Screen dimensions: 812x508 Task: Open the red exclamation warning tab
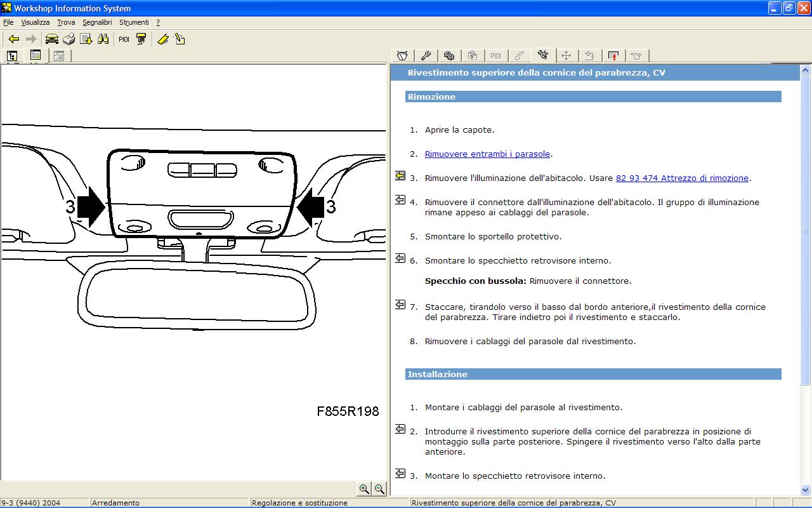(x=613, y=56)
